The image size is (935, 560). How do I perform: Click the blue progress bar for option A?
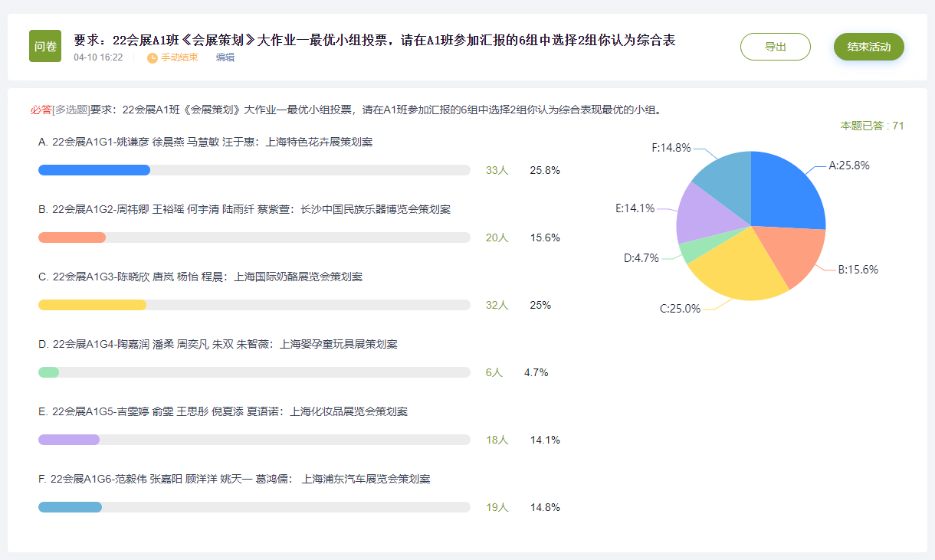94,170
